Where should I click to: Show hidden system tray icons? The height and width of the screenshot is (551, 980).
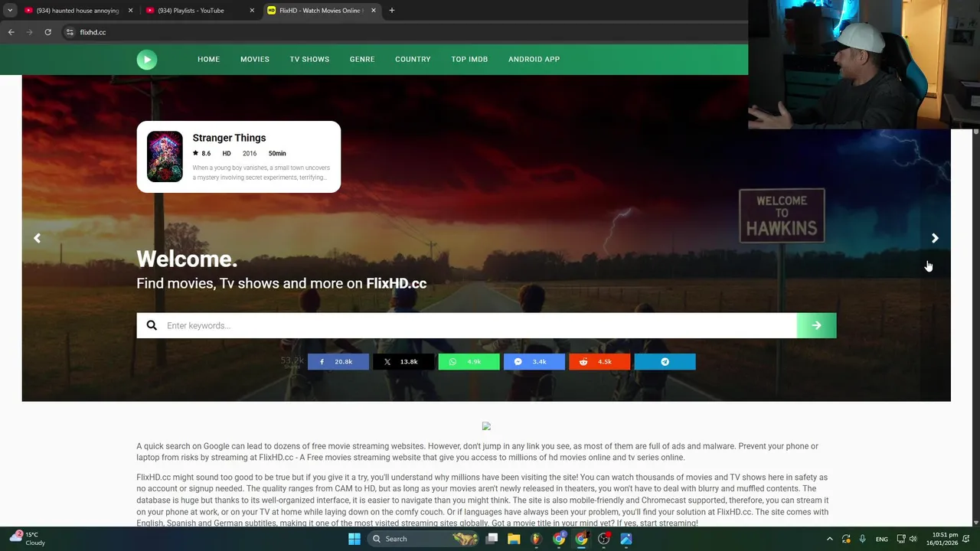pos(829,539)
